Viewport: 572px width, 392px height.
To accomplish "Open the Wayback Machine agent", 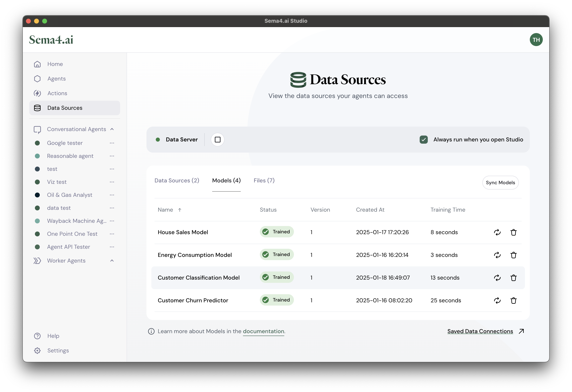I will (76, 221).
